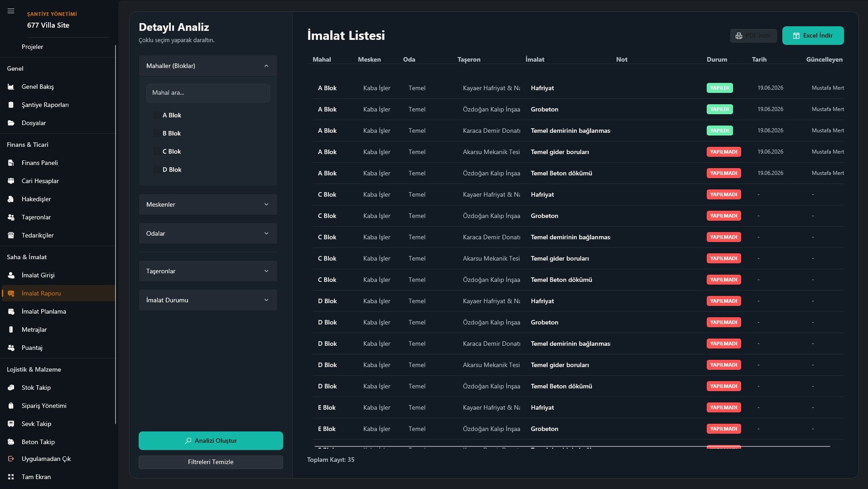This screenshot has height=489, width=868.
Task: Click the Sipariş Yönetimi clipboard icon
Action: pyautogui.click(x=11, y=406)
